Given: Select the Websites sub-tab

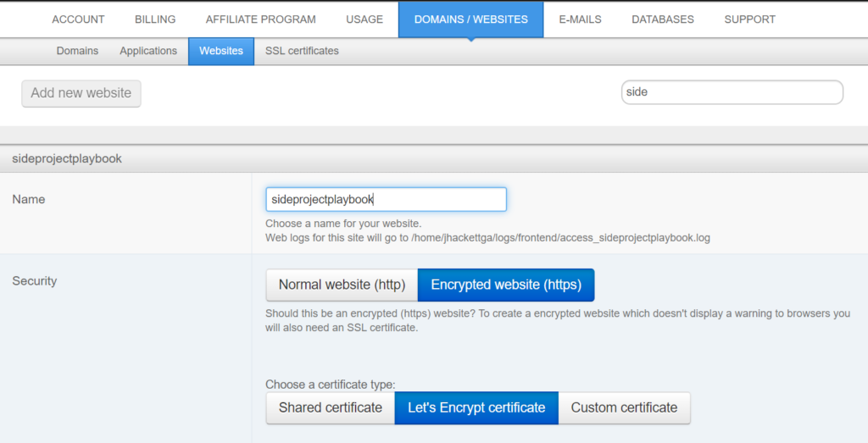Looking at the screenshot, I should 221,51.
